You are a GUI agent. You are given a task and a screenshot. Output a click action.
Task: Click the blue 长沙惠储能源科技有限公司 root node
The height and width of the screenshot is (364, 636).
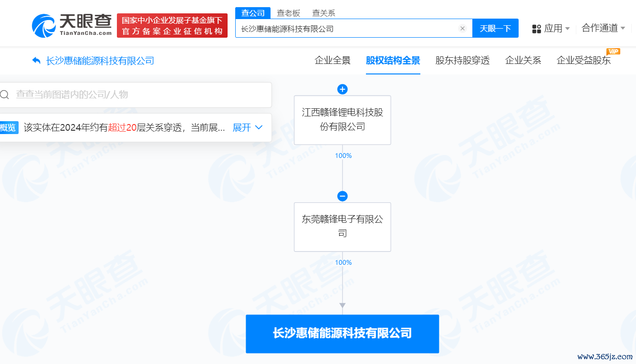click(x=343, y=333)
